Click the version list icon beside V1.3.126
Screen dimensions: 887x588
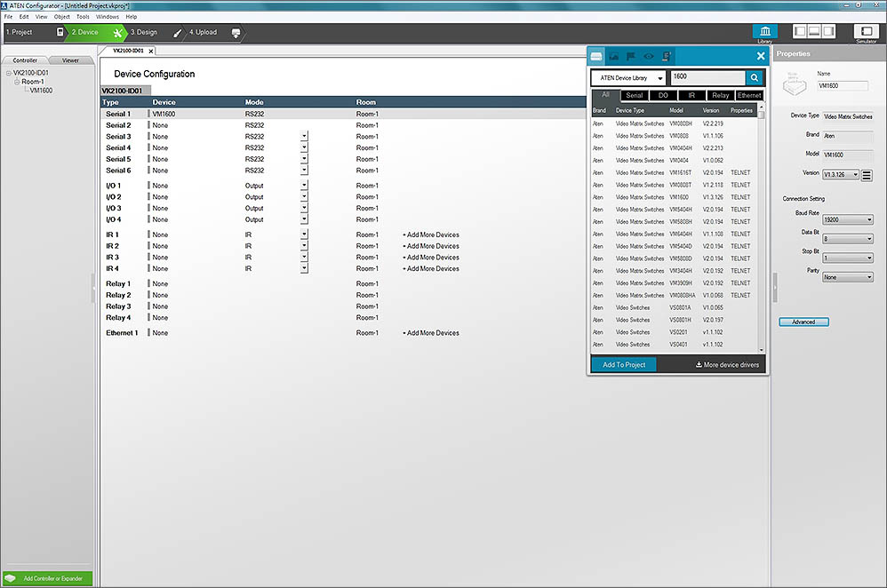tap(867, 175)
